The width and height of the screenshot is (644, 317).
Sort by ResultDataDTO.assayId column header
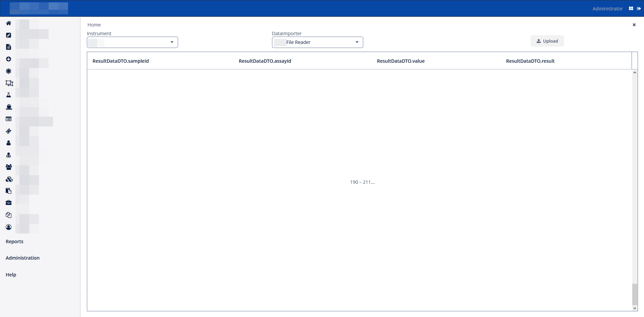pos(265,61)
